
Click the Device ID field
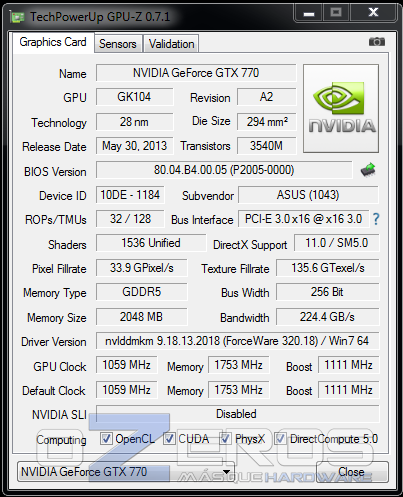pyautogui.click(x=130, y=195)
